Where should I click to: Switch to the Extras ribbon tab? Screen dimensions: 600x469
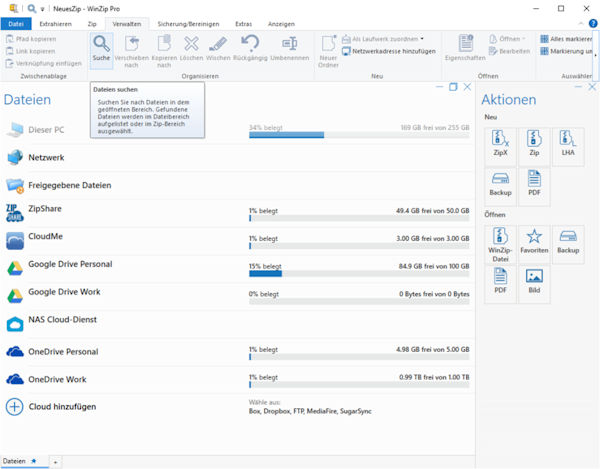[243, 24]
